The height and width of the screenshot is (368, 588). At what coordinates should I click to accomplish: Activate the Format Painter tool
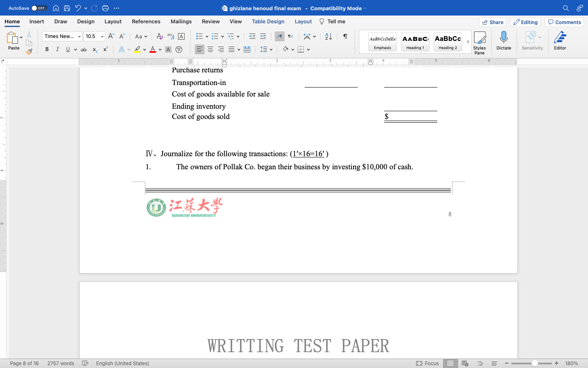[x=29, y=52]
